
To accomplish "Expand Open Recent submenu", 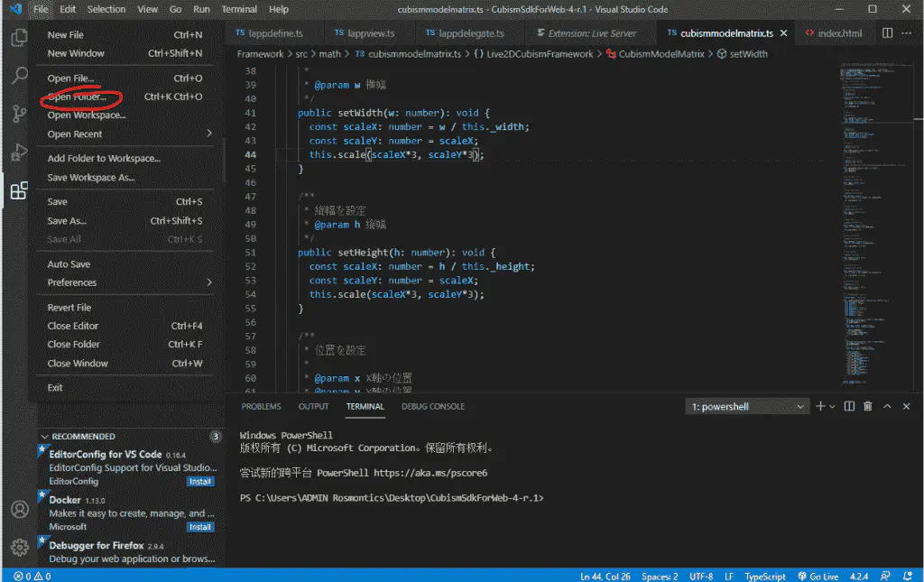I will click(x=125, y=134).
